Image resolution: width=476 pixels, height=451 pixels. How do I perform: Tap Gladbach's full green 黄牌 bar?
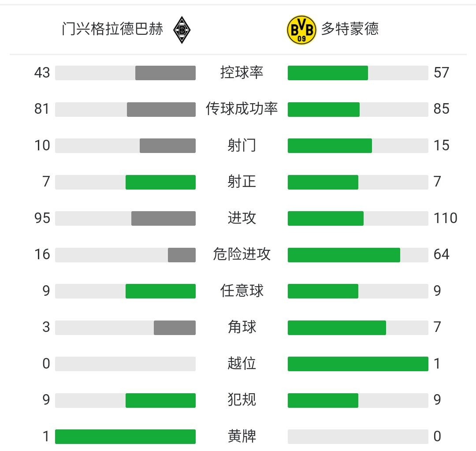(125, 436)
